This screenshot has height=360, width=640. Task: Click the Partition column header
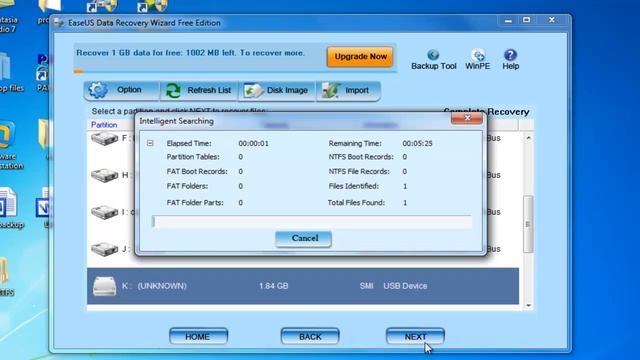click(104, 125)
